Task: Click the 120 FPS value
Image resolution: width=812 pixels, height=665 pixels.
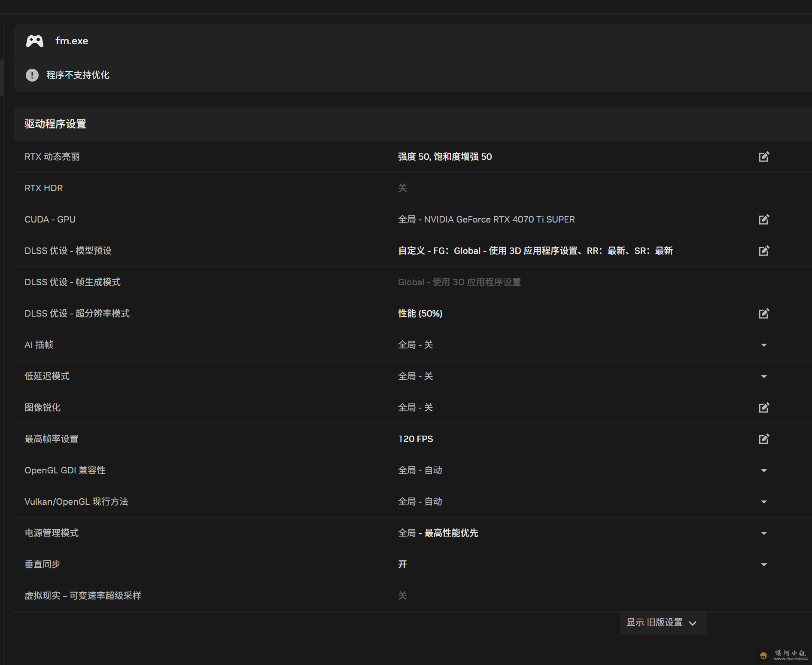Action: coord(416,439)
